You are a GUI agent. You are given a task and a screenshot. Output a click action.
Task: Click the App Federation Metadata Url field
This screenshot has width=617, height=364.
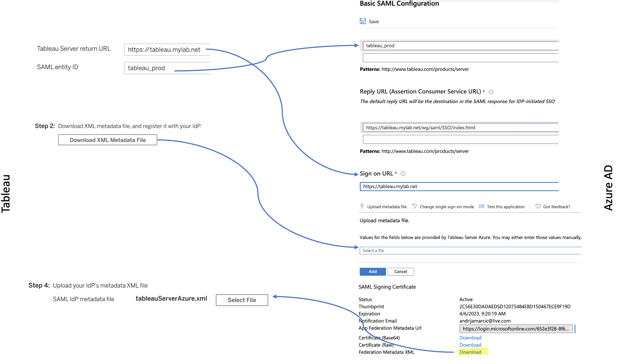tap(516, 329)
